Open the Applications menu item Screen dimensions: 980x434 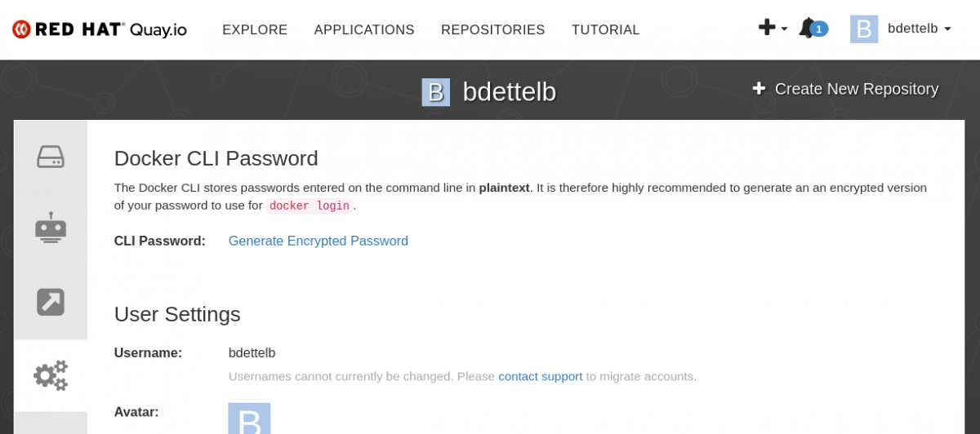[364, 30]
